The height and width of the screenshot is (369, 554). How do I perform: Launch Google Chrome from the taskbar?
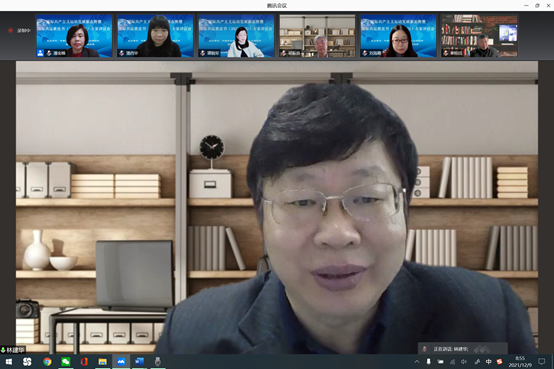pos(47,362)
